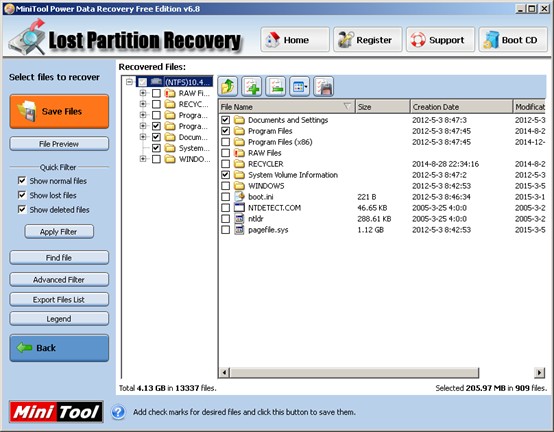Open the Register button

[x=367, y=40]
